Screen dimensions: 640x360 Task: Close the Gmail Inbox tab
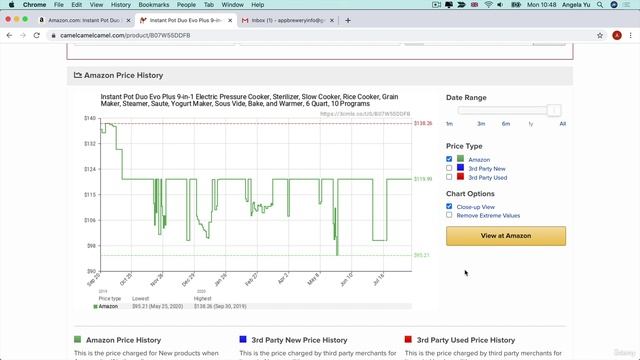pos(332,20)
